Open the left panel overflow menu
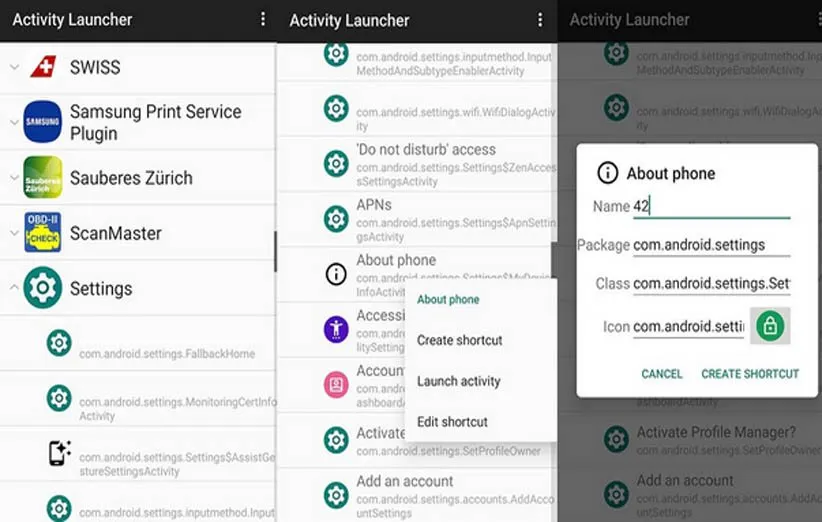Viewport: 822px width, 522px height. (263, 20)
